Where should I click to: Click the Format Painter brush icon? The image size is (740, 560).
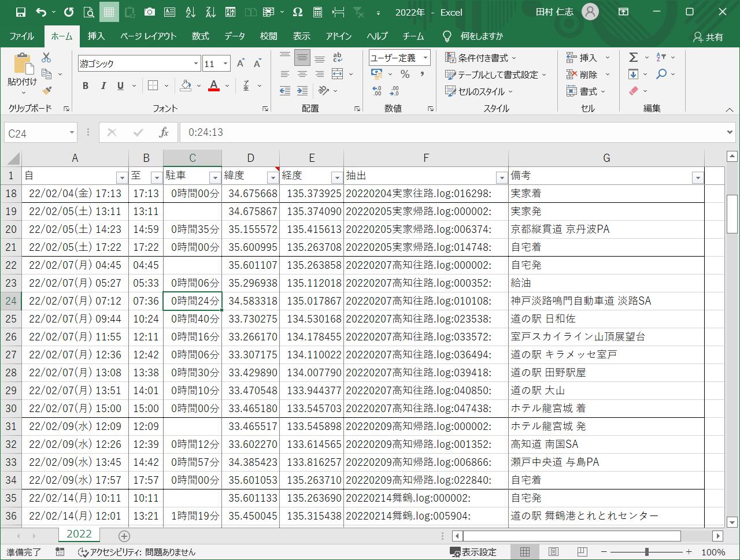pyautogui.click(x=47, y=91)
